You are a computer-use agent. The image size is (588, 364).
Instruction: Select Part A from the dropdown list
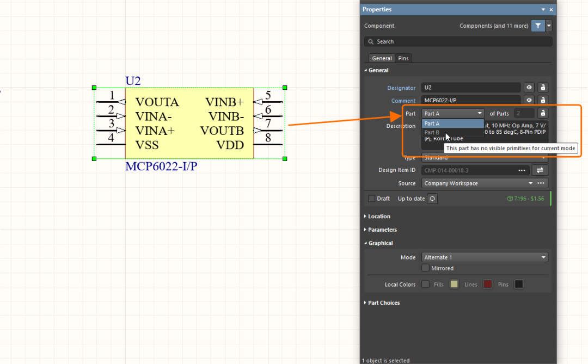pyautogui.click(x=453, y=124)
